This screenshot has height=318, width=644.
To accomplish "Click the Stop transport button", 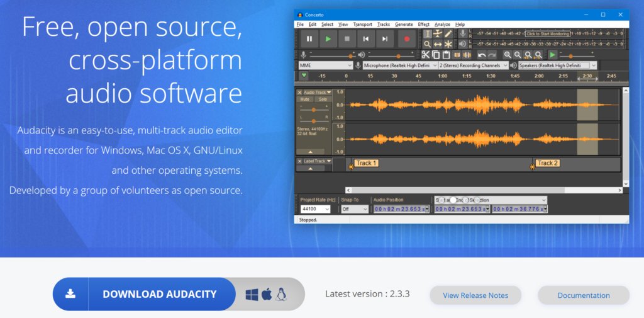I will tap(347, 39).
